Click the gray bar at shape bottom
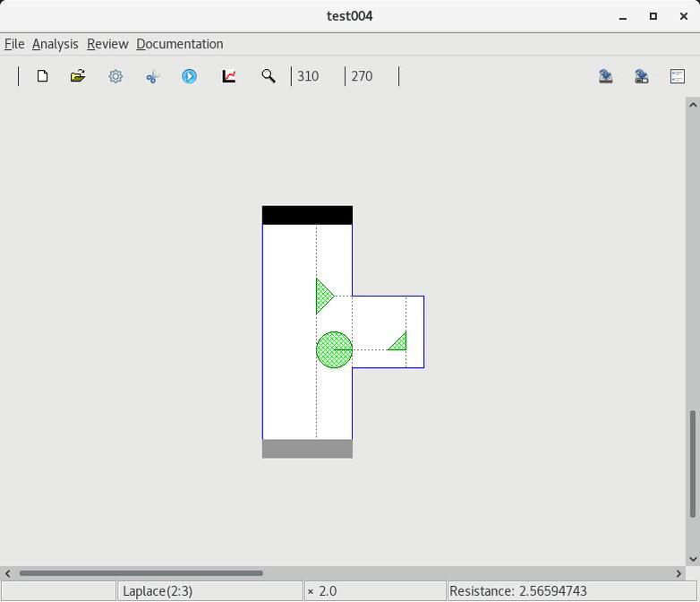Viewport: 700px width, 602px height. click(307, 449)
